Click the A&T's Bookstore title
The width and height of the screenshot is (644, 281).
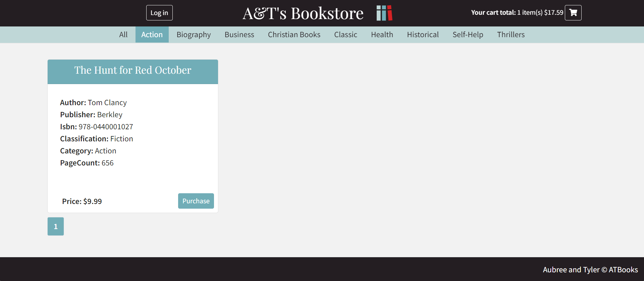tap(303, 13)
